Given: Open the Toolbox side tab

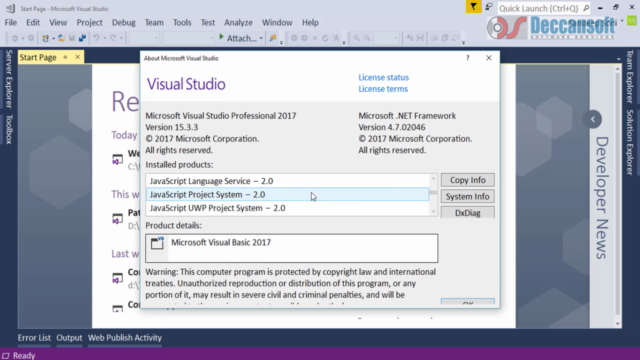Looking at the screenshot, I should [9, 129].
